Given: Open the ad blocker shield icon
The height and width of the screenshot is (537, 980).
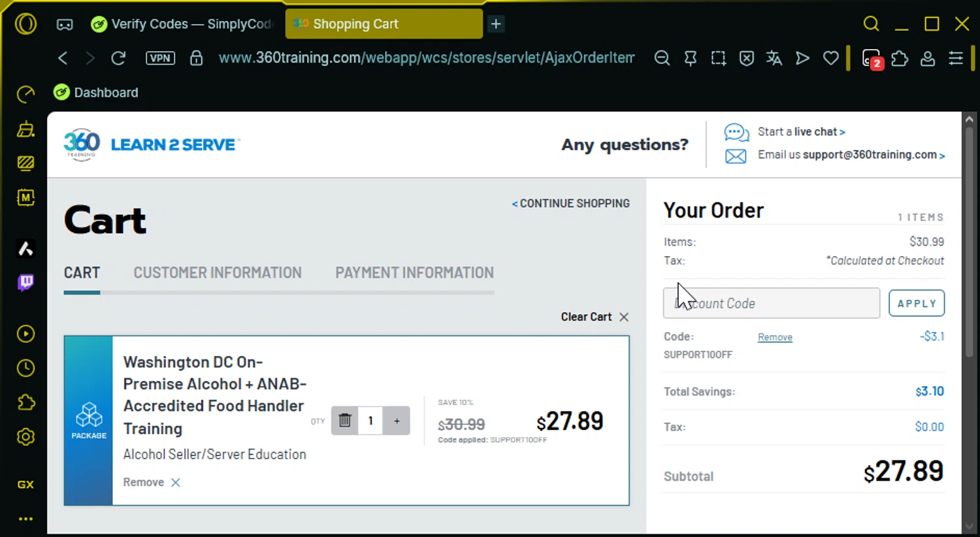Looking at the screenshot, I should point(747,58).
